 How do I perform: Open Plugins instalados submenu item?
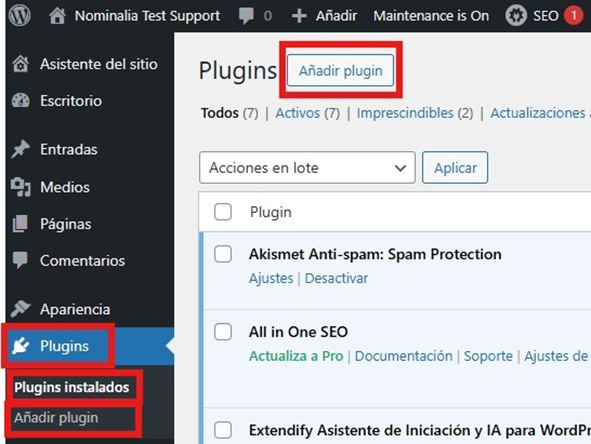click(x=72, y=387)
